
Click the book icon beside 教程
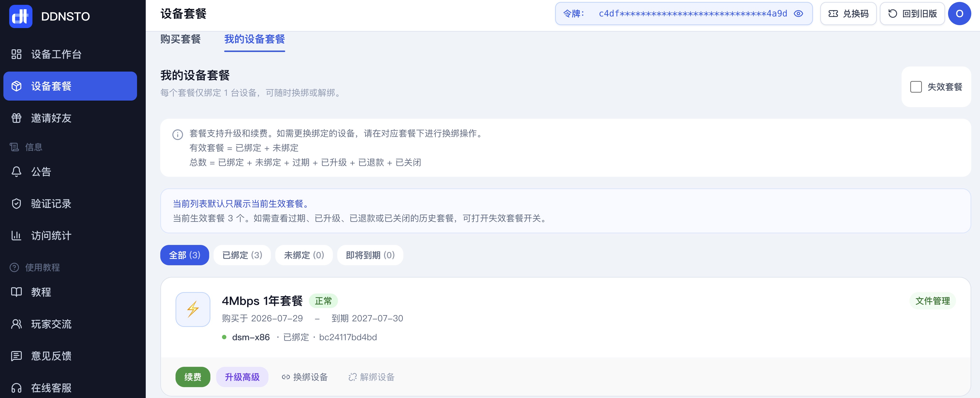coord(16,292)
